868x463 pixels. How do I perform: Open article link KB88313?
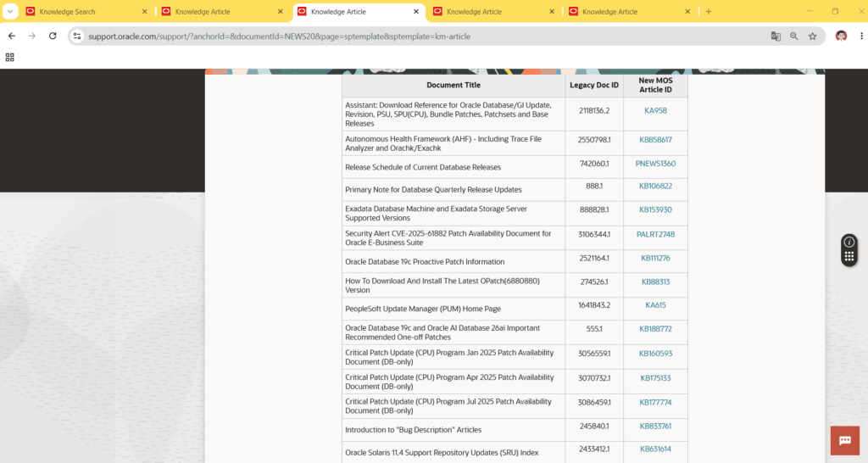coord(655,282)
